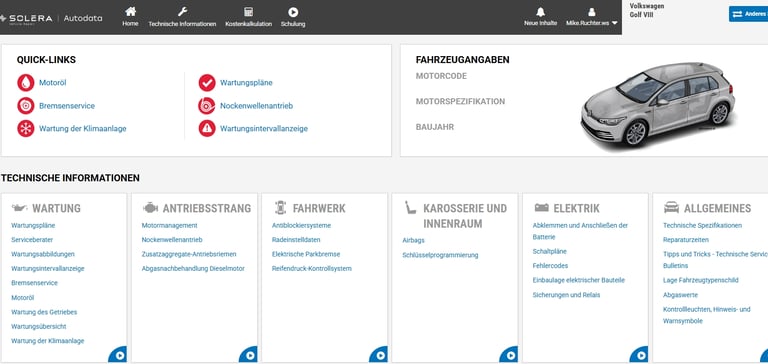The width and height of the screenshot is (768, 364).
Task: Open the Schulung play icon
Action: [293, 12]
